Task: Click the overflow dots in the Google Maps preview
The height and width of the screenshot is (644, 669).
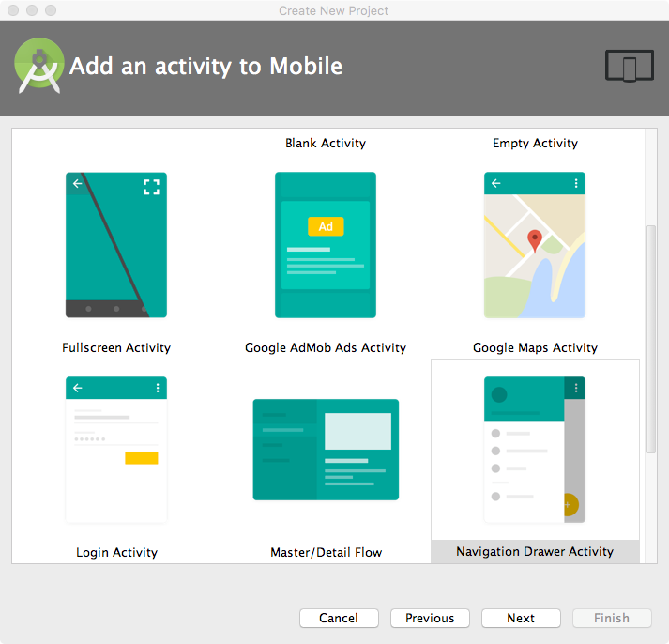Action: coord(575,184)
